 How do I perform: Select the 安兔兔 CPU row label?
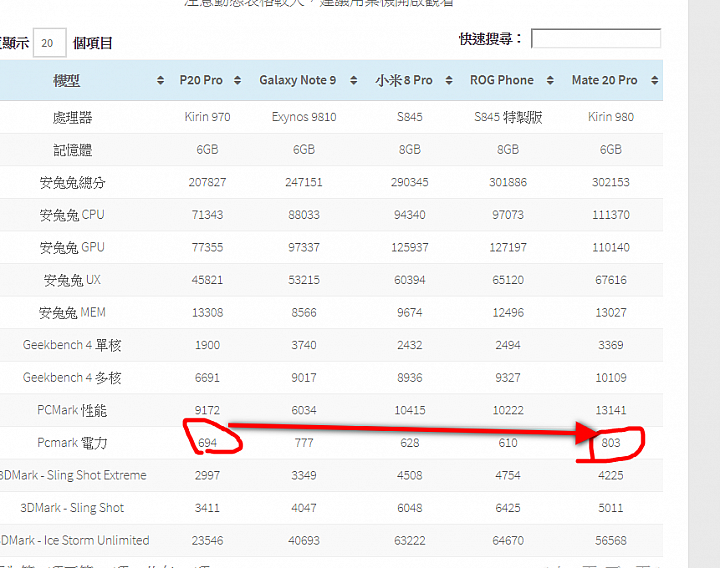coord(72,215)
